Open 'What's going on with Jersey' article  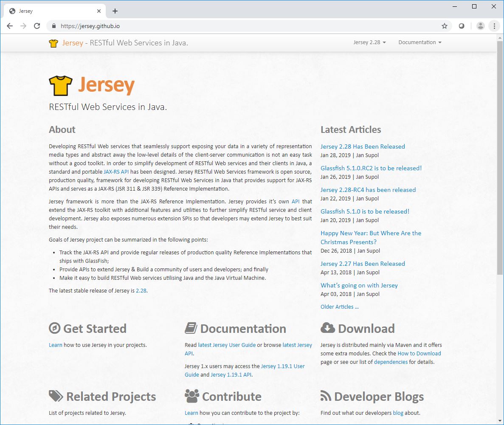pos(359,285)
